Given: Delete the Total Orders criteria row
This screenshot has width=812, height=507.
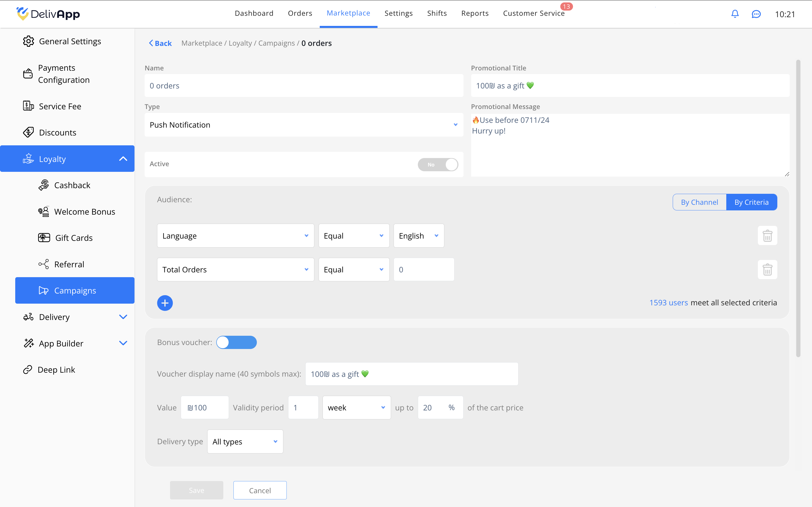Looking at the screenshot, I should pyautogui.click(x=767, y=270).
